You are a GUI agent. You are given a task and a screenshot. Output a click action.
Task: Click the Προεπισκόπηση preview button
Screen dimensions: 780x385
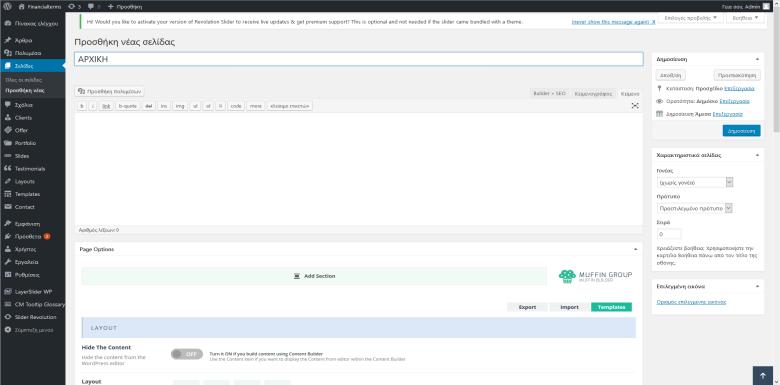click(737, 75)
